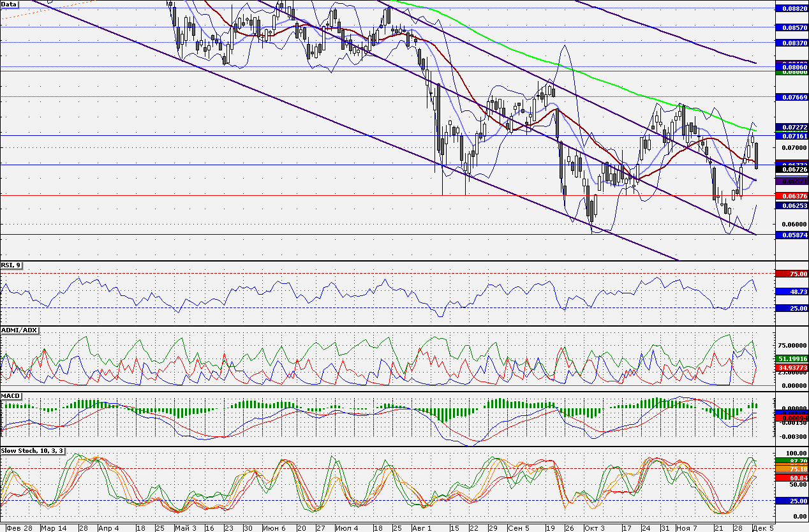The height and width of the screenshot is (532, 809).
Task: Click the 0.06253 price level marker
Action: tap(791, 206)
